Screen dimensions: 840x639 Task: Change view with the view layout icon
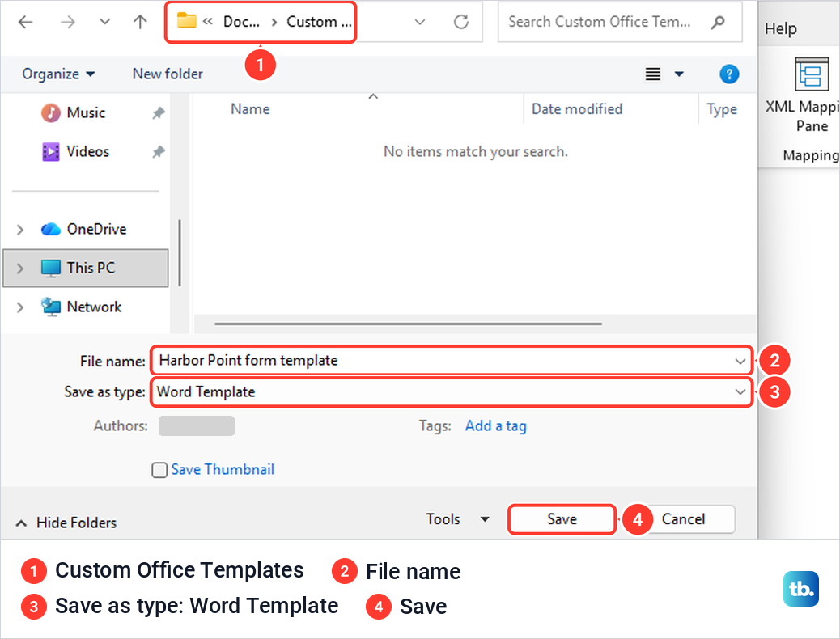[652, 74]
